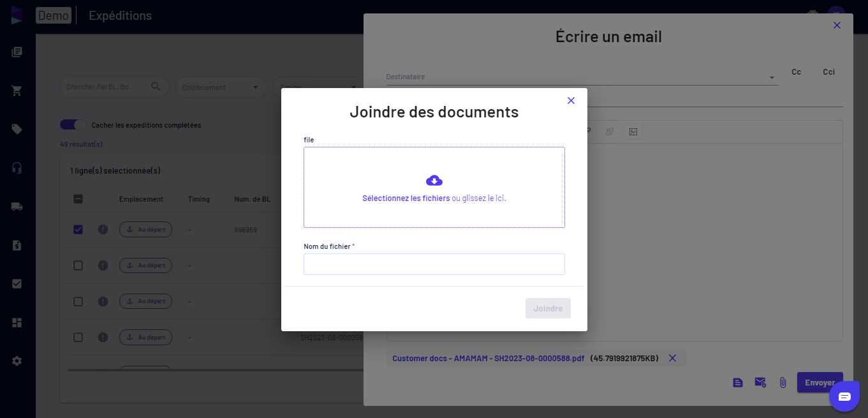
Task: Click 'Au départ' chip in row 996969
Action: 145,229
